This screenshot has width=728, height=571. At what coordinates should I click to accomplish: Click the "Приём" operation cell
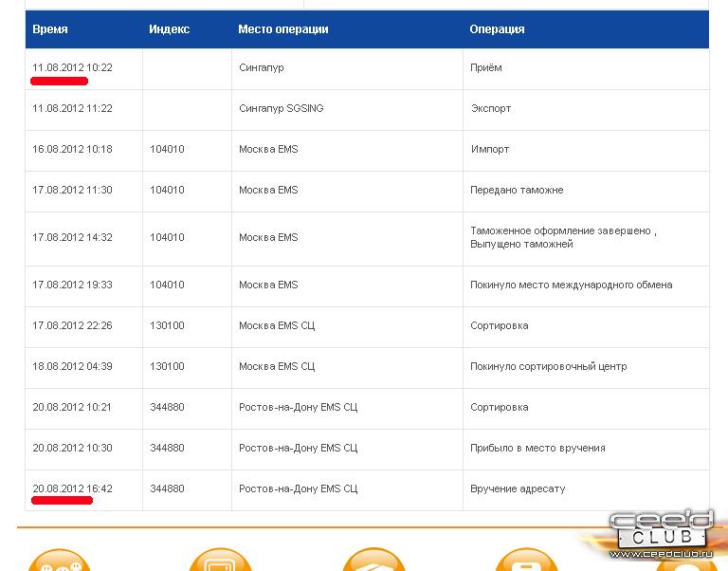click(x=486, y=68)
